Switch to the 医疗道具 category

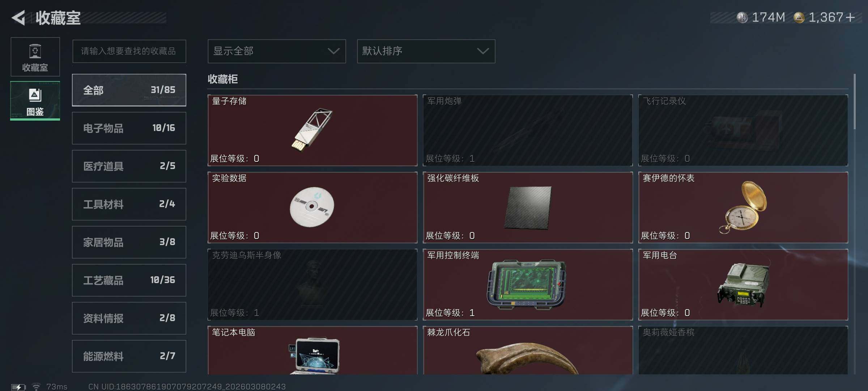129,166
